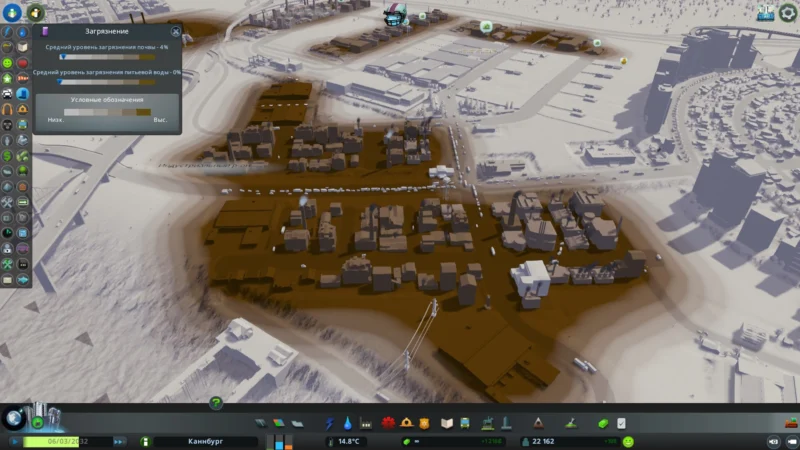Open the Economy money panel
The image size is (800, 450).
pos(603,423)
